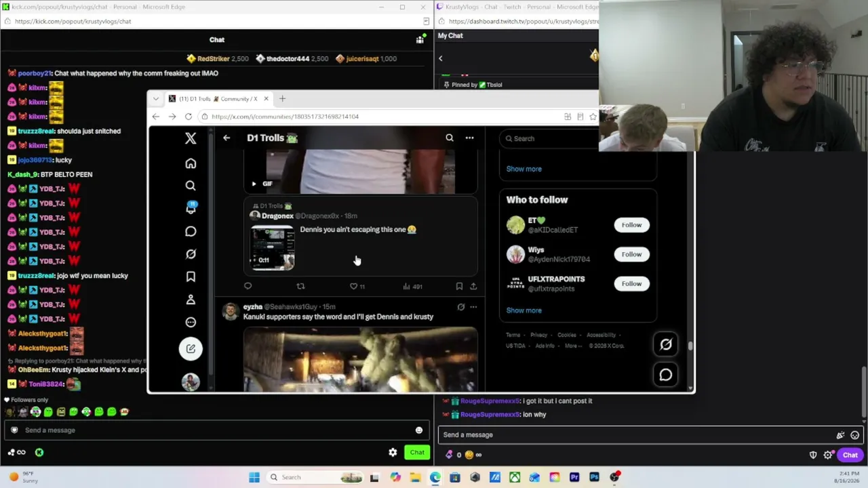868x488 pixels.
Task: Follow UFLXTRAPOINTS account
Action: (631, 284)
